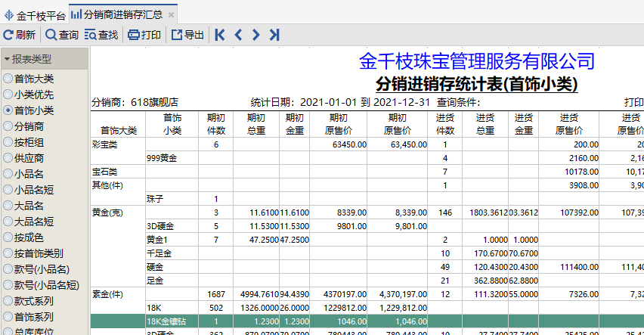
Task: Go to next page arrow
Action: pos(256,35)
